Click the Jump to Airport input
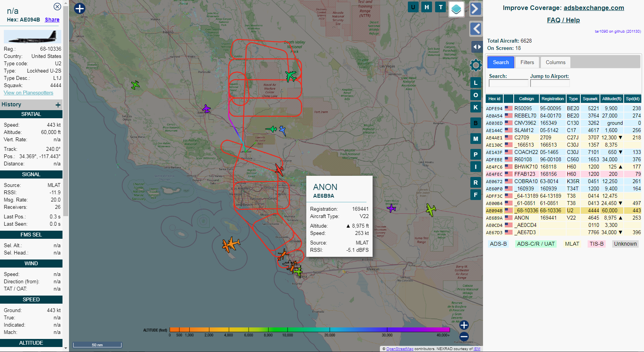 550,83
